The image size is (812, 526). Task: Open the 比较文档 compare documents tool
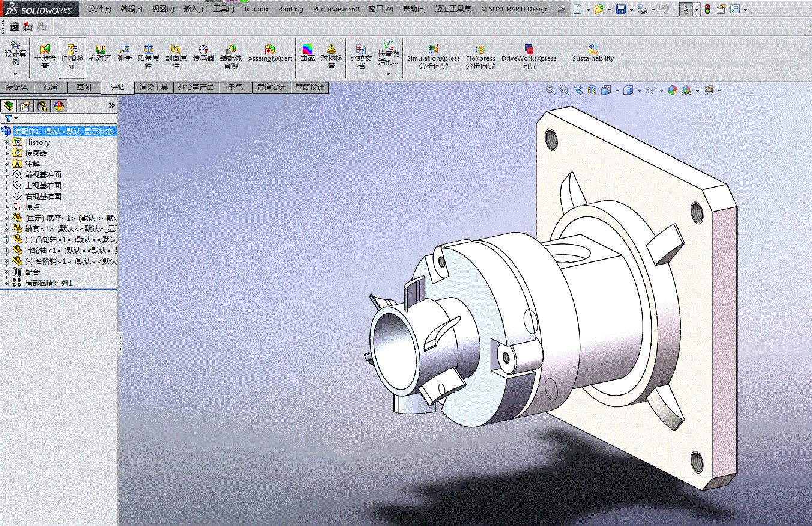pos(361,57)
